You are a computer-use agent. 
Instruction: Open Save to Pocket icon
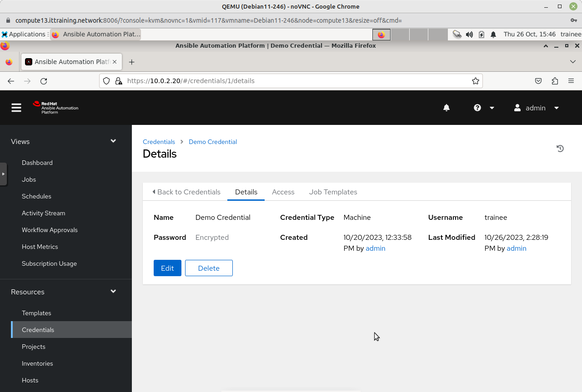[538, 81]
